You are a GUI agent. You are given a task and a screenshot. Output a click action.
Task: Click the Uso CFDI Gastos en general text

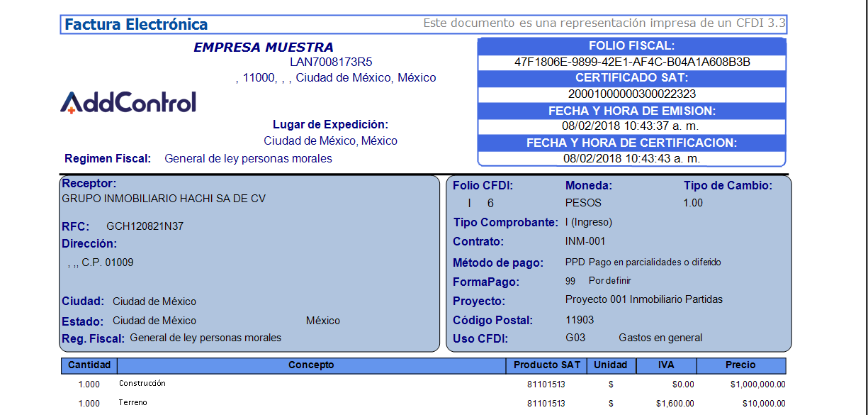point(660,338)
